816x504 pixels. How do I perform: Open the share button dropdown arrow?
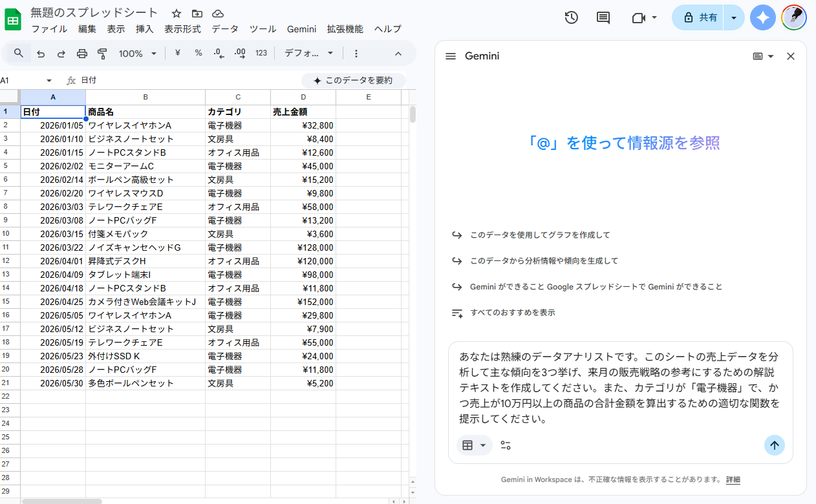[734, 18]
